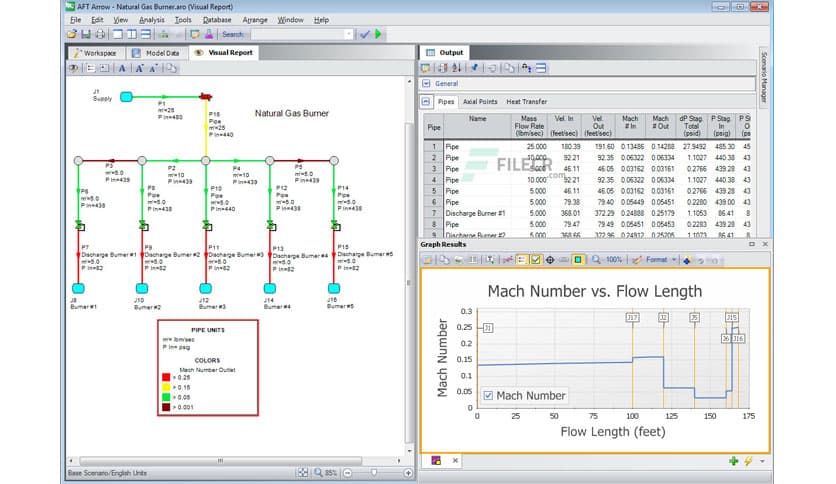Toggle the show legend button in graph toolbar
This screenshot has width=836, height=484.
521,260
